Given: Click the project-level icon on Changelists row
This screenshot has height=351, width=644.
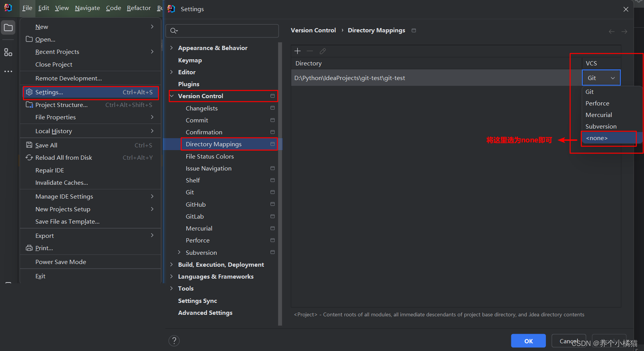Looking at the screenshot, I should coord(272,108).
